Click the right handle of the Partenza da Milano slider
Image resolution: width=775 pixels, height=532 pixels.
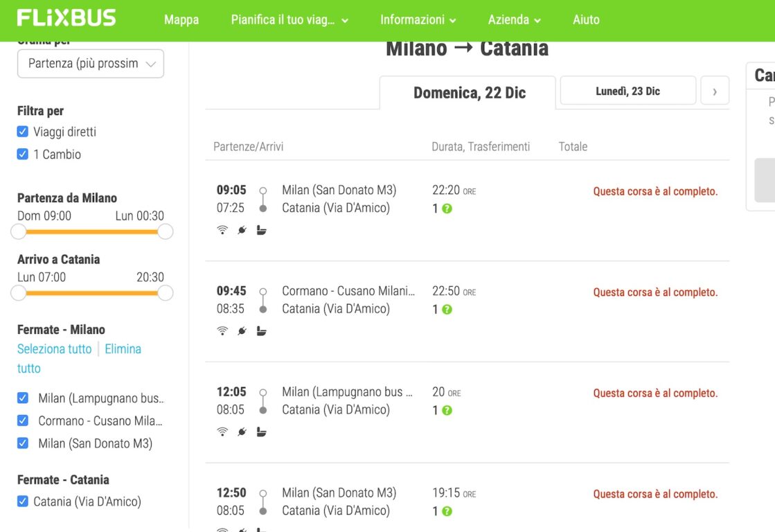pyautogui.click(x=166, y=231)
